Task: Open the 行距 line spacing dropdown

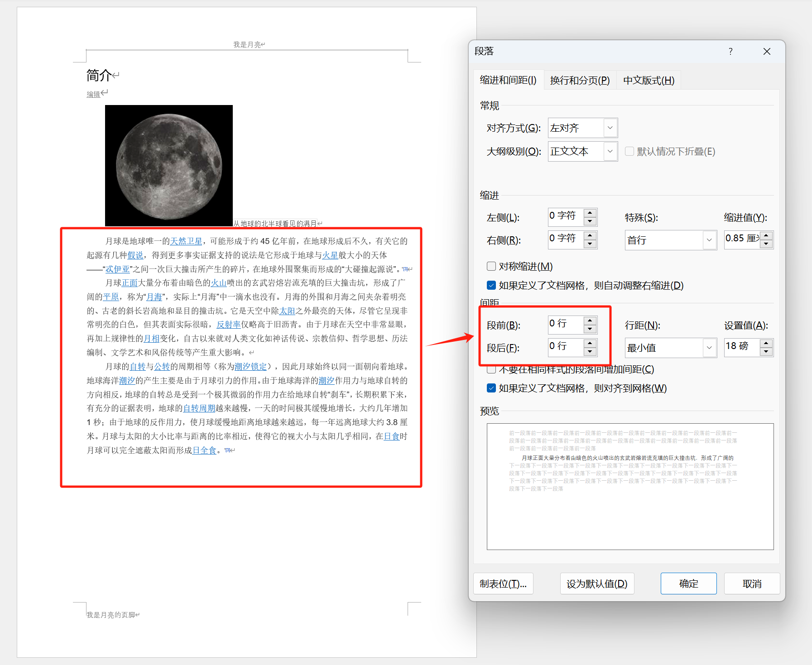Action: click(x=709, y=348)
